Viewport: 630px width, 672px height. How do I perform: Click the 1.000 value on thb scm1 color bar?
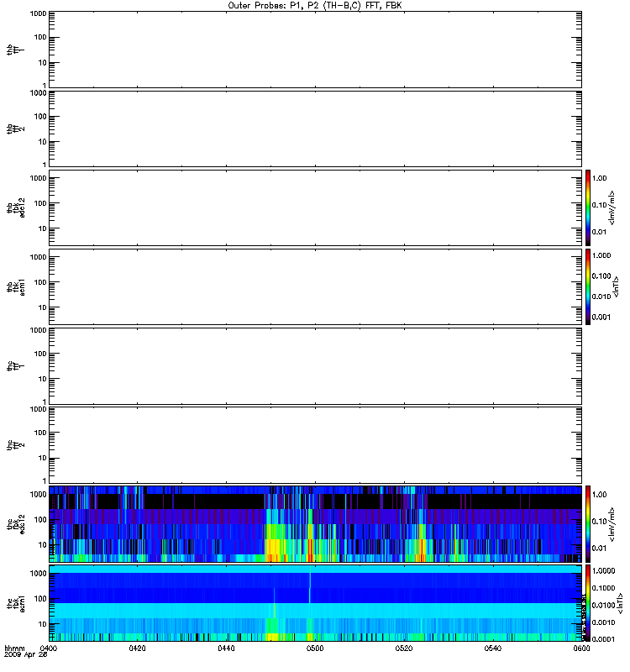coord(601,255)
